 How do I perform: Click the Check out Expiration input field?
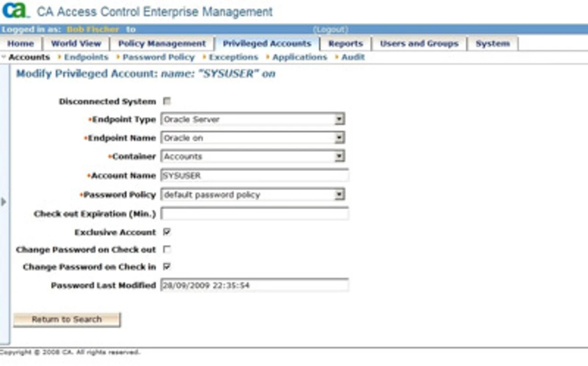point(254,214)
